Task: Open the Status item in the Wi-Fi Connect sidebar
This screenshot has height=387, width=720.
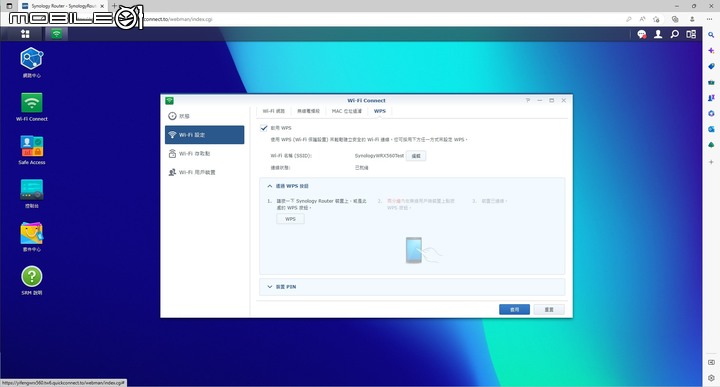Action: 204,116
